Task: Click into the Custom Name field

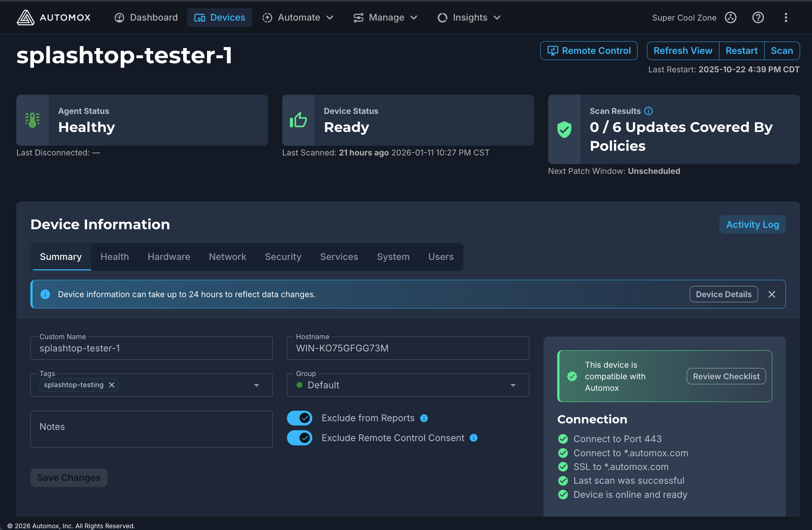Action: 152,348
